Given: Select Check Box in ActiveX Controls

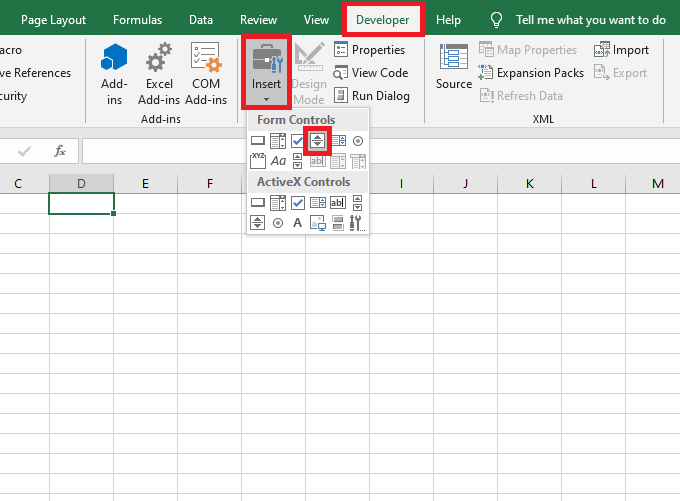Looking at the screenshot, I should 298,202.
